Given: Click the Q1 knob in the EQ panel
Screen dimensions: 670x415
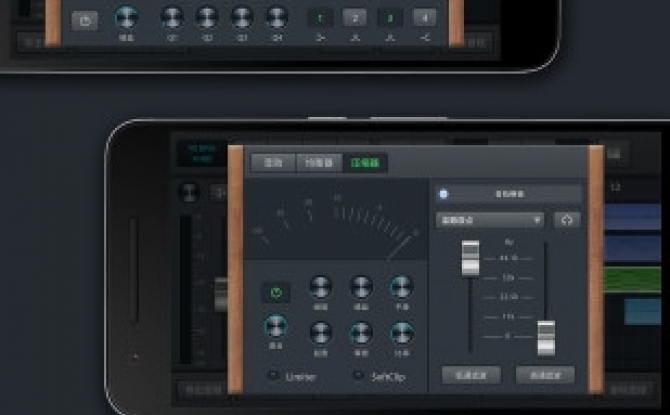Looking at the screenshot, I should click(172, 17).
